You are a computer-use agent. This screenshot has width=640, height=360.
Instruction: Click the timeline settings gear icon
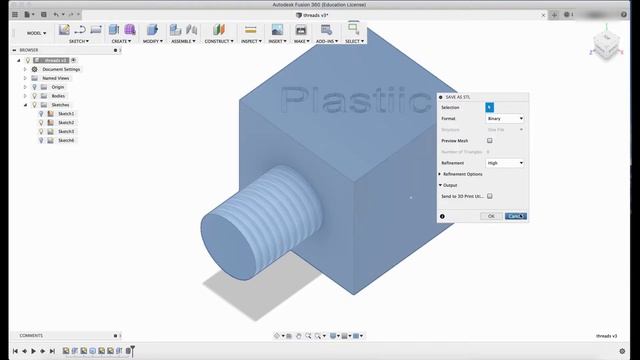[622, 351]
